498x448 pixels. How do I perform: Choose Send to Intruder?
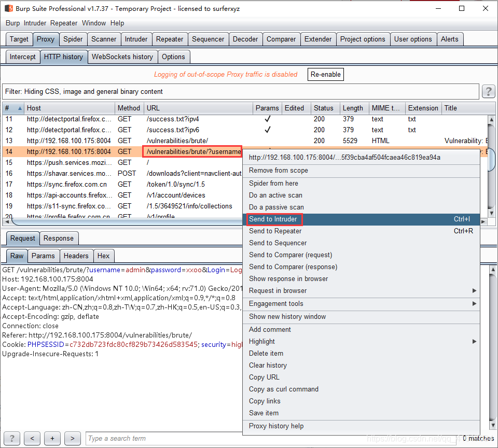(361, 219)
